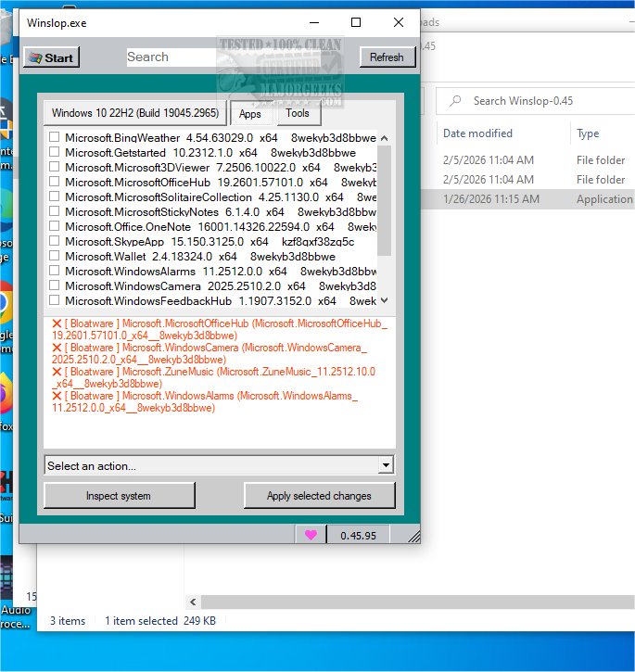Screen dimensions: 635x672
Task: Tick the Microsoft.MicrosoftOfficeHub checkbox
Action: tap(54, 182)
